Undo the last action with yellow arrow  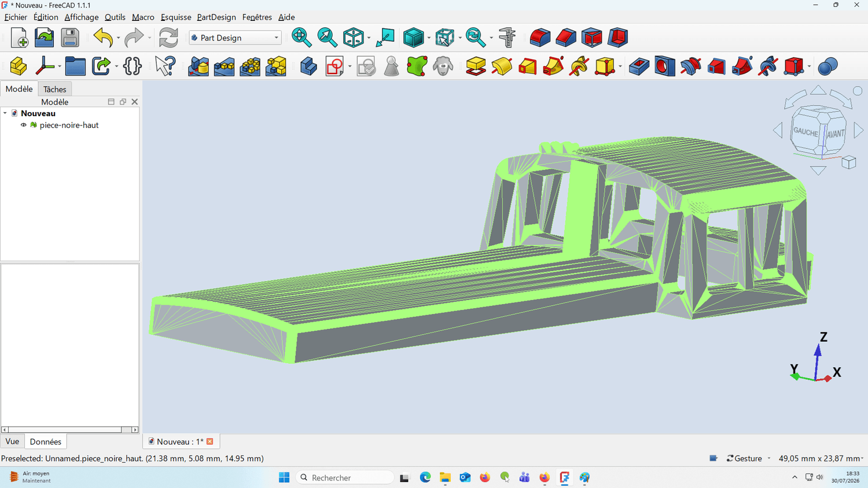click(103, 38)
